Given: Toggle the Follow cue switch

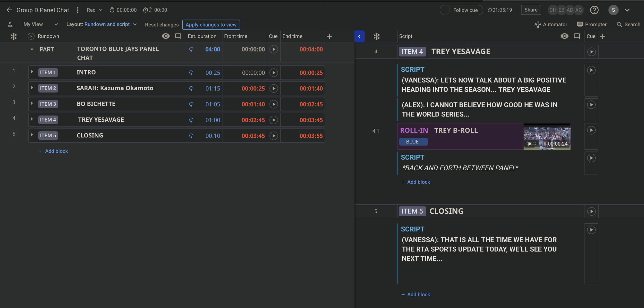Looking at the screenshot, I should [445, 10].
